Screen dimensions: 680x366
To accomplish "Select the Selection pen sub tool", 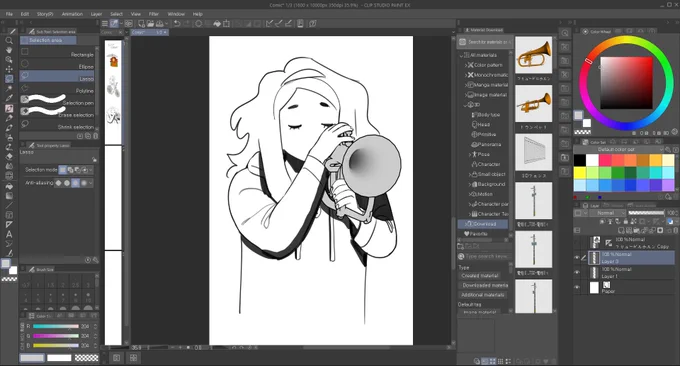I will coord(57,101).
